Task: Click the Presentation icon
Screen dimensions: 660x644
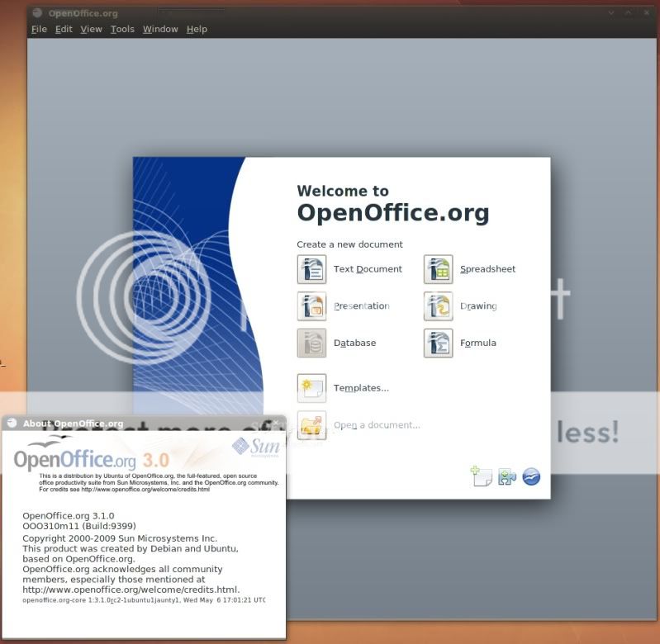Action: (311, 306)
